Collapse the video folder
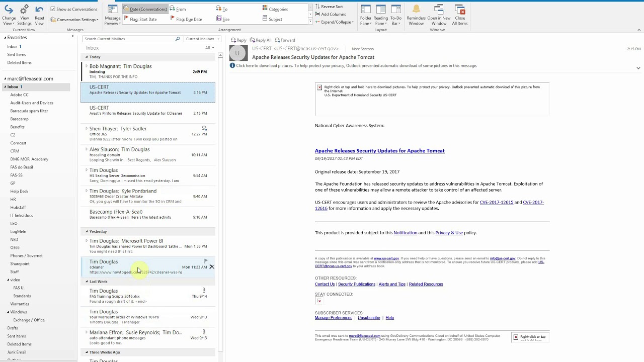This screenshot has width=644, height=362. 9,280
